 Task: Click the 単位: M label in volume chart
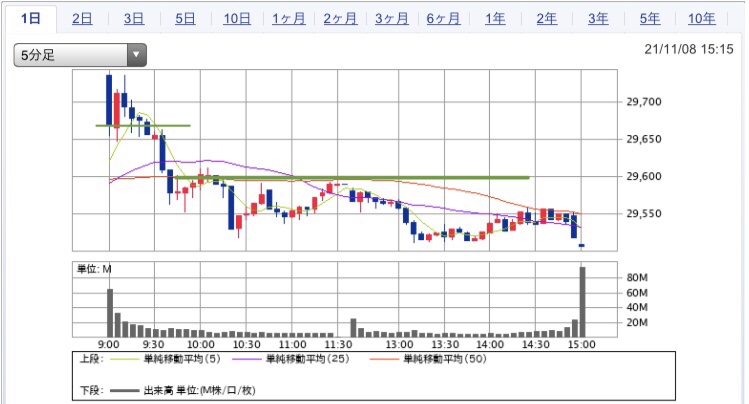[x=94, y=269]
